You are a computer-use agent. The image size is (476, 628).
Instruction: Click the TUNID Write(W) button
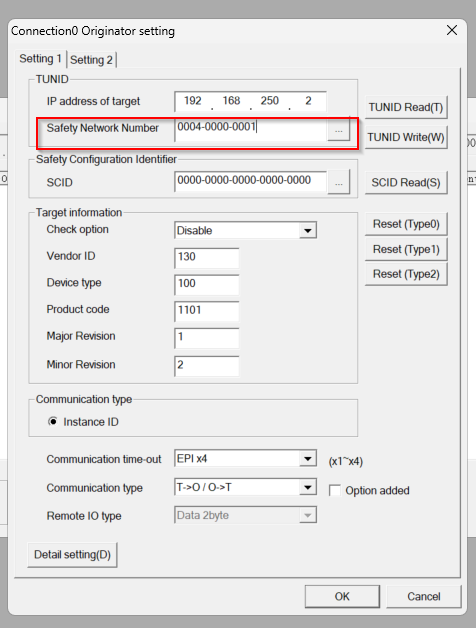[406, 137]
